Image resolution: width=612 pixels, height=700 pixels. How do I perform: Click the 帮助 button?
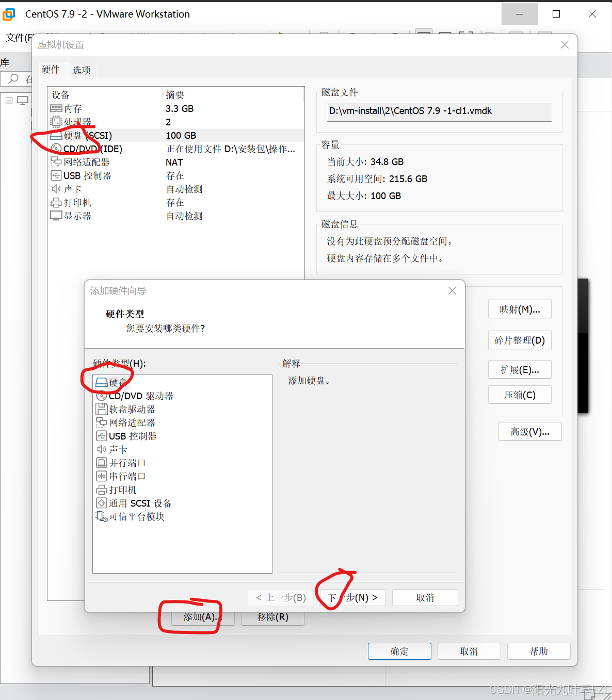click(539, 651)
